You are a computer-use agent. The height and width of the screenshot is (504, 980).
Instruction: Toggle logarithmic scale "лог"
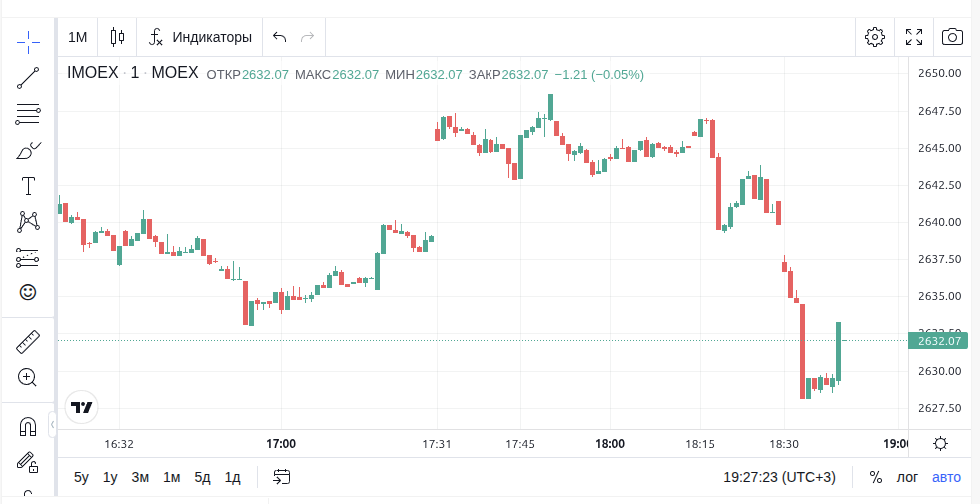(907, 477)
